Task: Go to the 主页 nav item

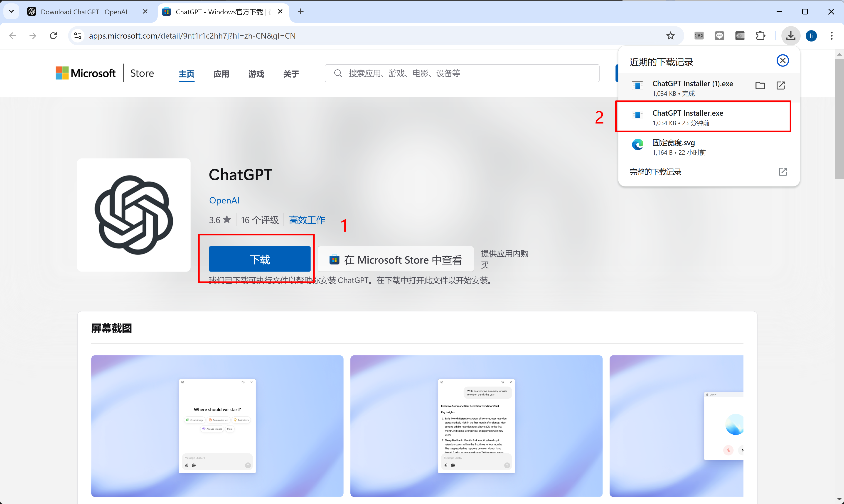Action: 187,74
